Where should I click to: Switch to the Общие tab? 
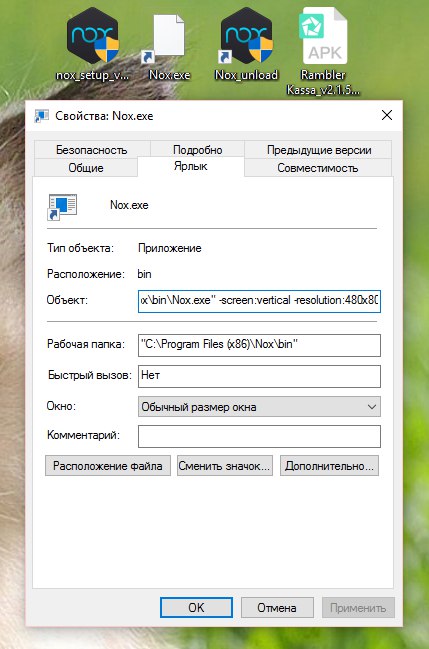point(86,168)
